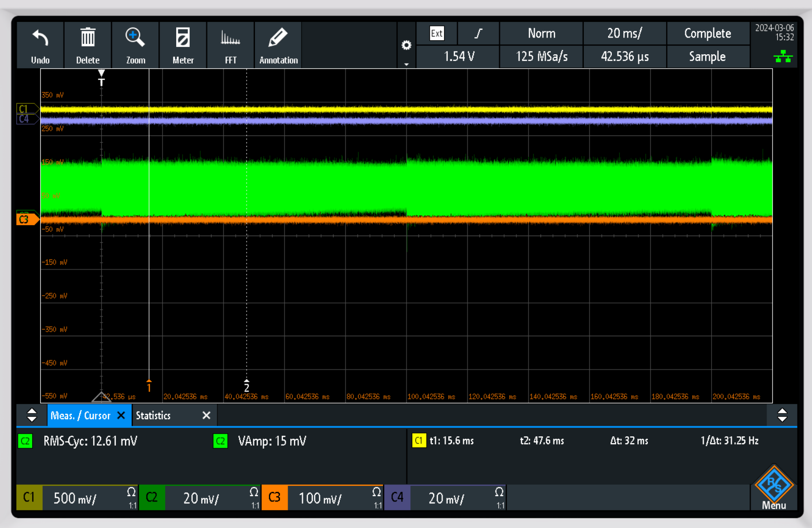This screenshot has width=812, height=528.
Task: Click the Undo arrow icon
Action: pos(40,39)
